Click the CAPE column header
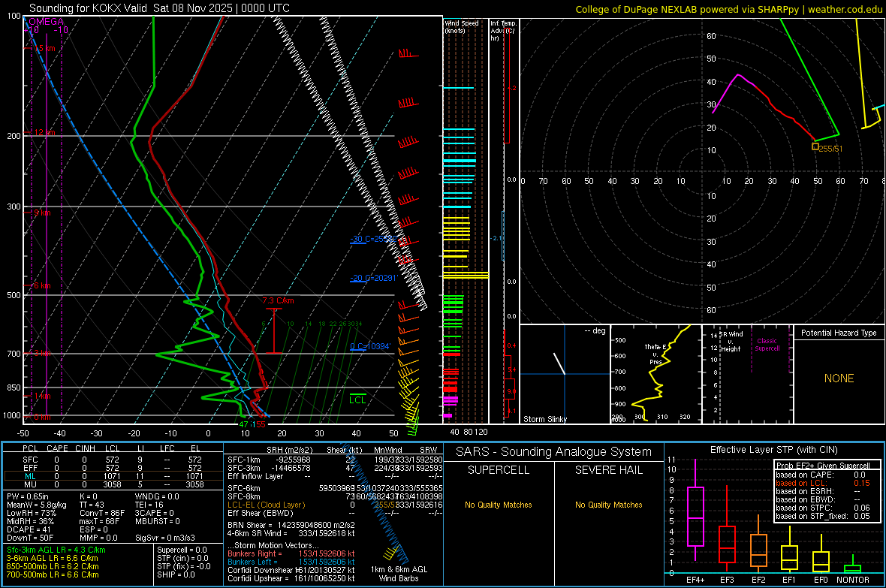Viewport: 886px width, 588px height. click(x=57, y=448)
